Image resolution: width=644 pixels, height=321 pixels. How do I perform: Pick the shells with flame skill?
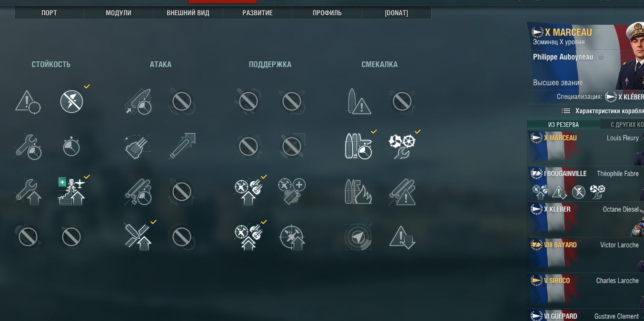click(359, 191)
